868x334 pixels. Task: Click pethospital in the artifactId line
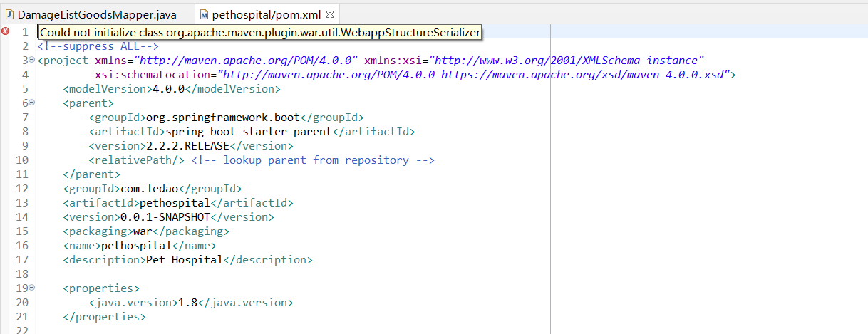click(175, 203)
